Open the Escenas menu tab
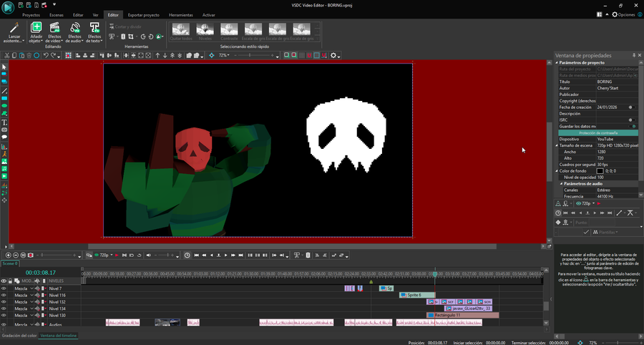 (x=57, y=15)
